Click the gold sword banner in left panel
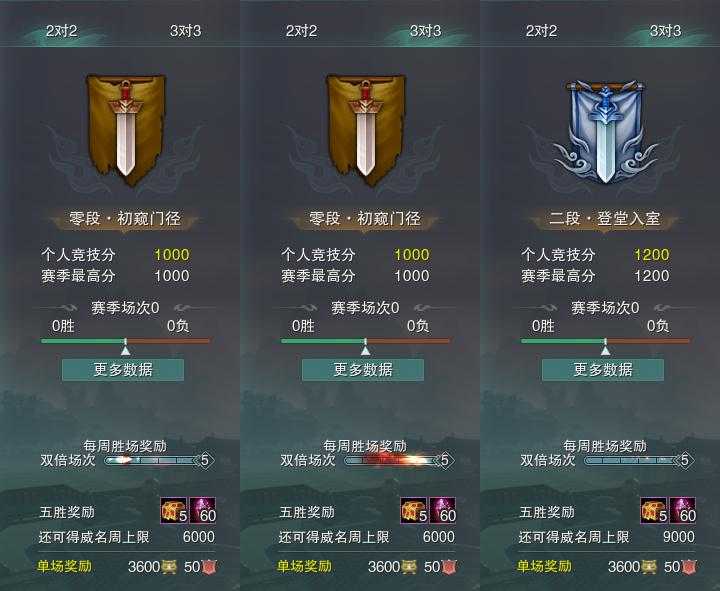 pyautogui.click(x=125, y=130)
